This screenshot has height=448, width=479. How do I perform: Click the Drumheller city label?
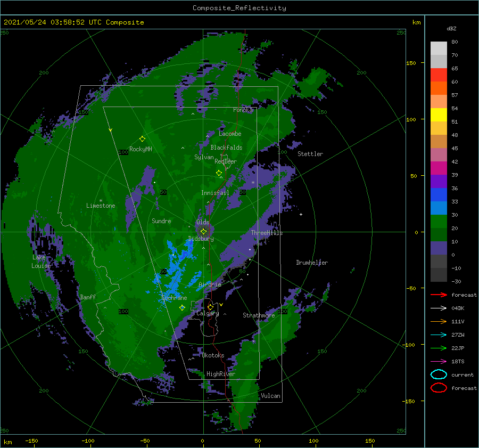[x=312, y=263]
